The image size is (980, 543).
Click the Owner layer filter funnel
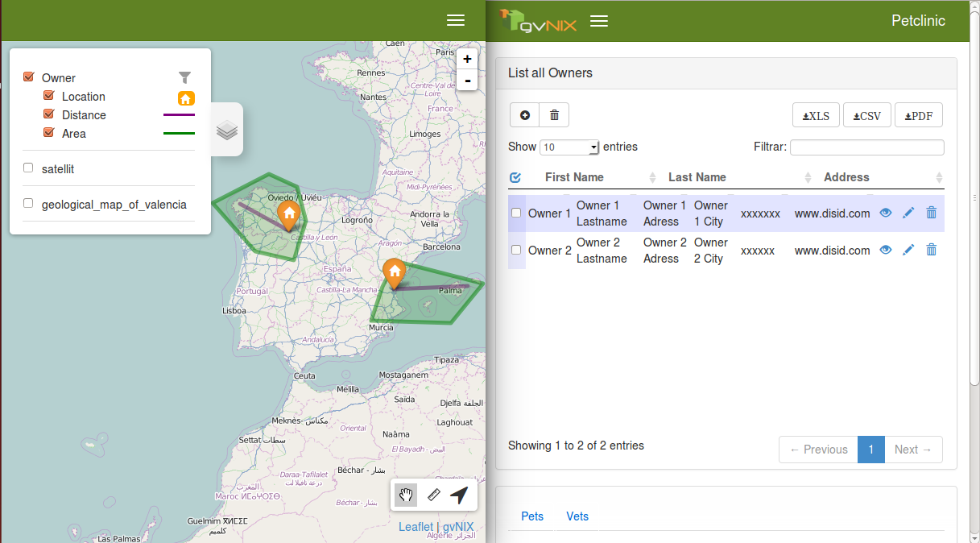click(185, 77)
